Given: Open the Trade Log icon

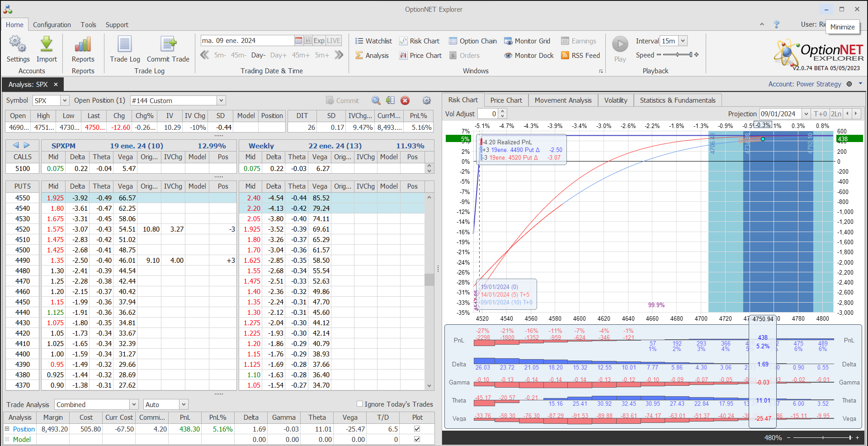Looking at the screenshot, I should click(x=125, y=44).
